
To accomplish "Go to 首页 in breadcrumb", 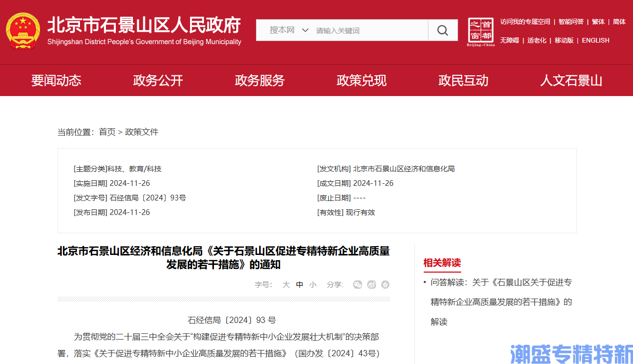I will point(107,132).
